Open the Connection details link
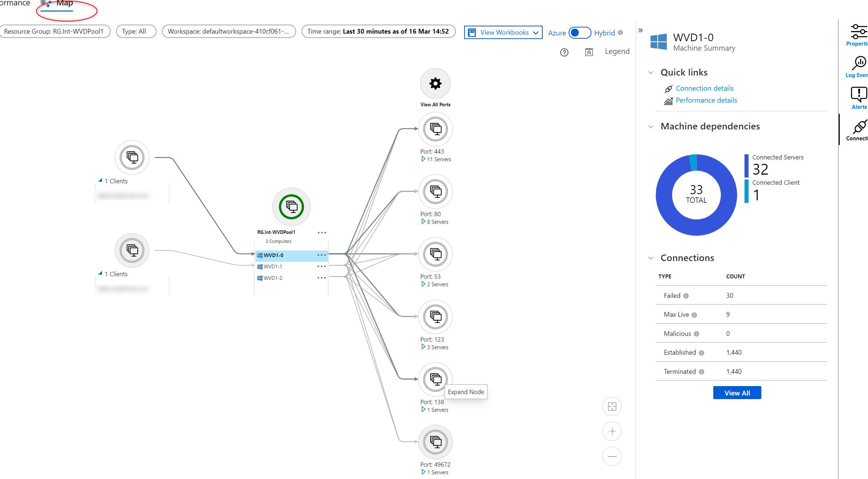This screenshot has width=868, height=479. [x=704, y=89]
